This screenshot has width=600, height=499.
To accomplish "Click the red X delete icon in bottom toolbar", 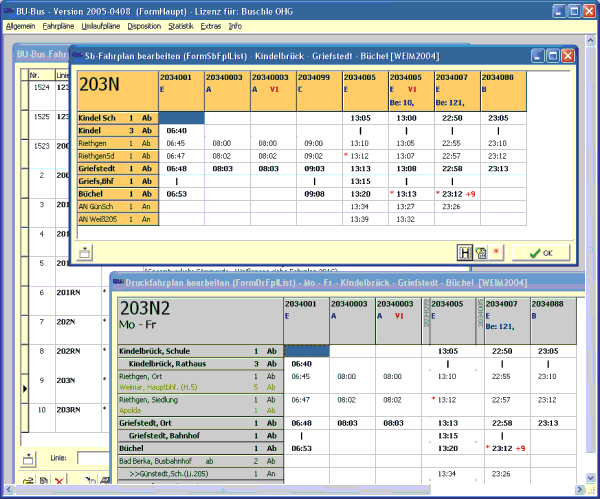I will [x=59, y=482].
